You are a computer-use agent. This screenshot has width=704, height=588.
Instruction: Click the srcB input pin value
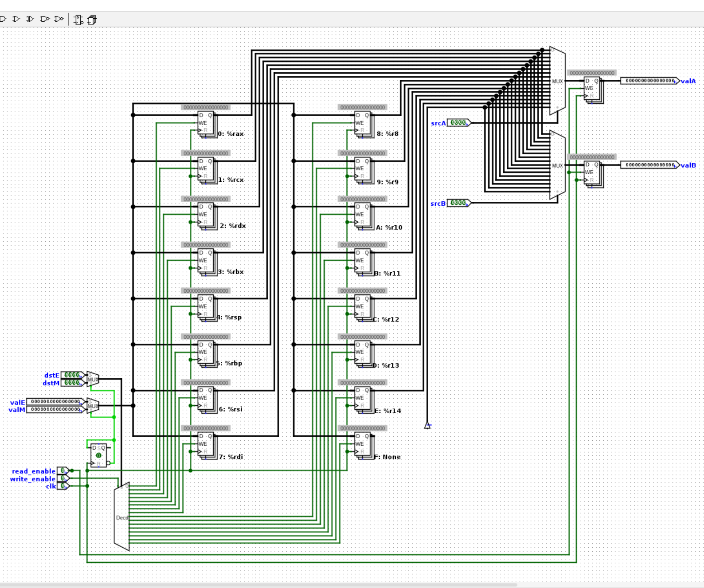(458, 203)
